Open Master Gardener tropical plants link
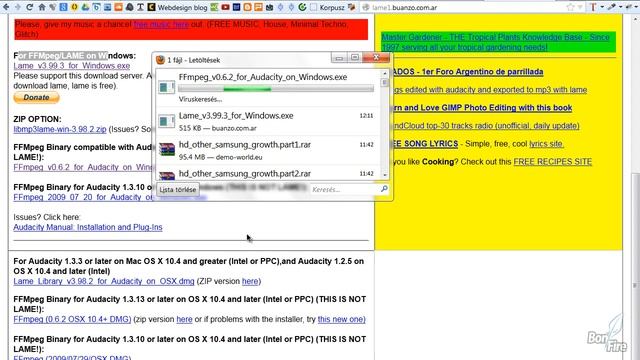Screen dimensions: 640x360 [x=496, y=42]
